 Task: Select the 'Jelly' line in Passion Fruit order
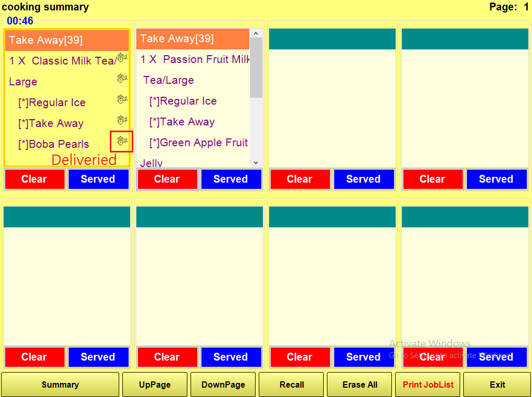point(151,163)
